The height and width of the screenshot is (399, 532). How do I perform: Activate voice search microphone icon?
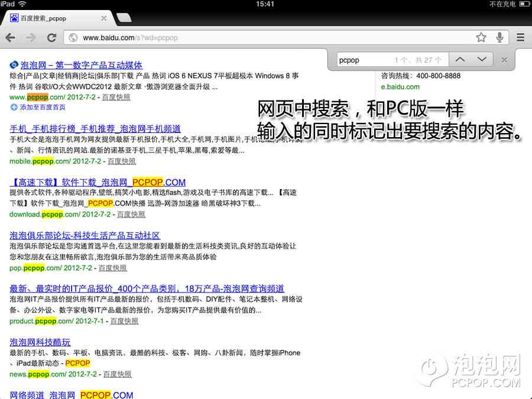[x=500, y=38]
